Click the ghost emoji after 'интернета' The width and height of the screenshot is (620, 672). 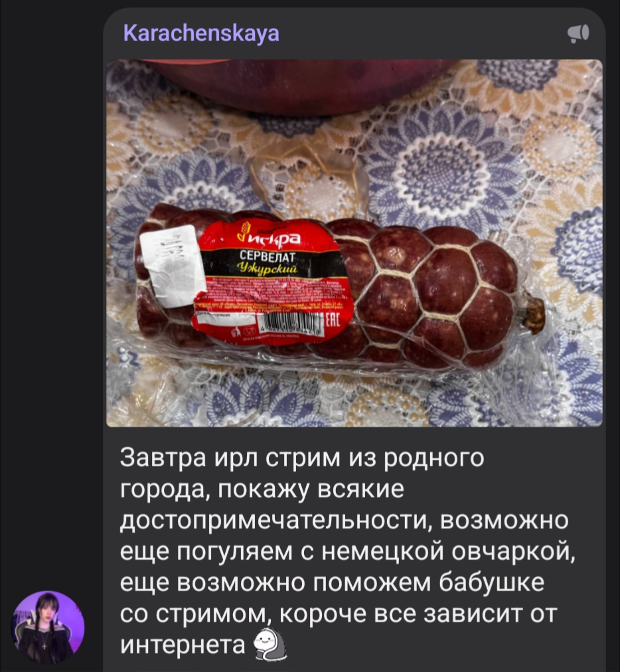[270, 643]
